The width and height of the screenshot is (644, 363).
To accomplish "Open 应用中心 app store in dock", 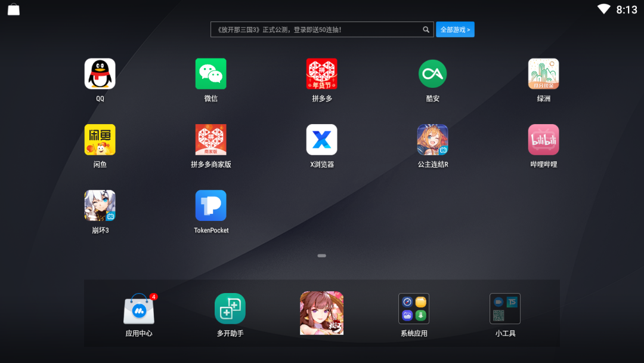I will [139, 309].
